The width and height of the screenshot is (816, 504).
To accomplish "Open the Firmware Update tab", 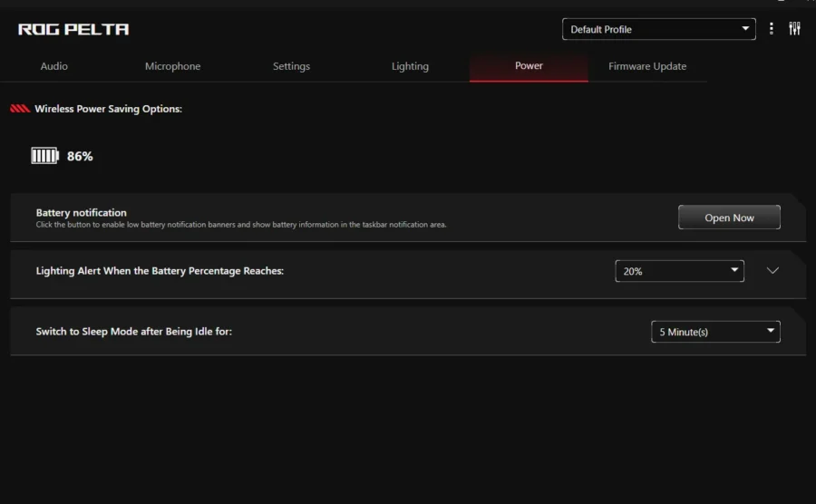I will 647,66.
